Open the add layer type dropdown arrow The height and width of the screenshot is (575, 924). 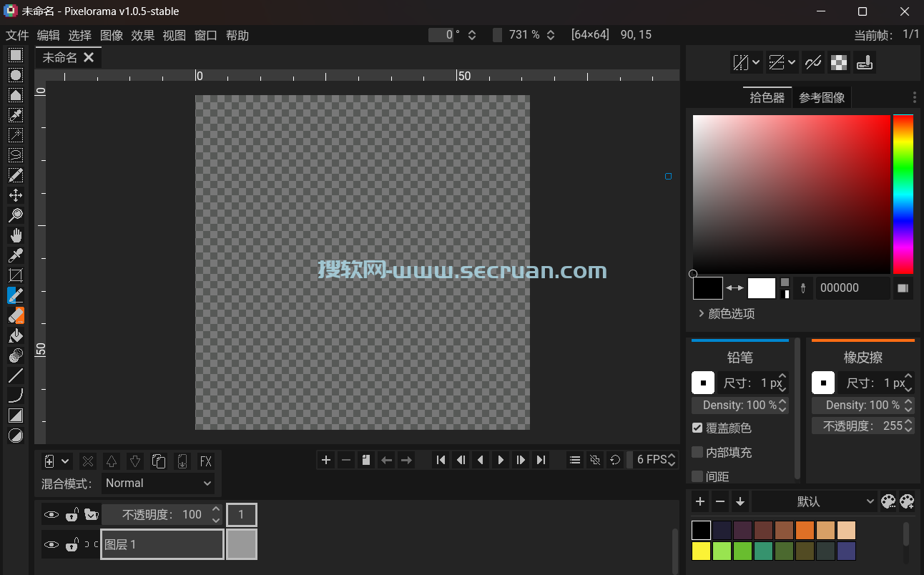click(x=66, y=461)
